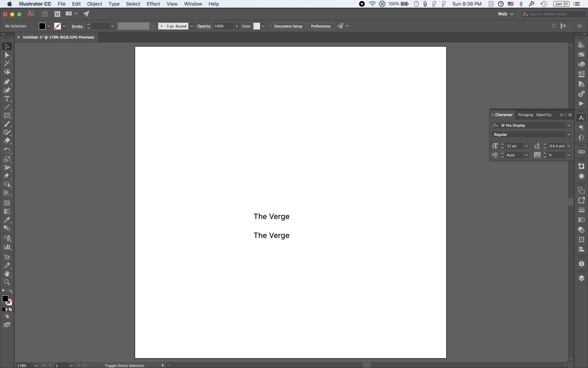Open the SF Pro Display font dropdown

pos(569,125)
